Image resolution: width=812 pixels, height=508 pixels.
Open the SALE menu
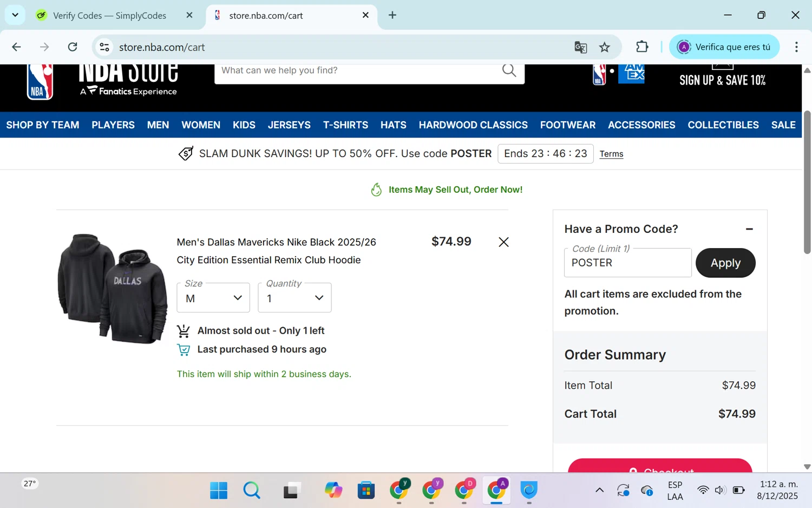[x=783, y=125]
